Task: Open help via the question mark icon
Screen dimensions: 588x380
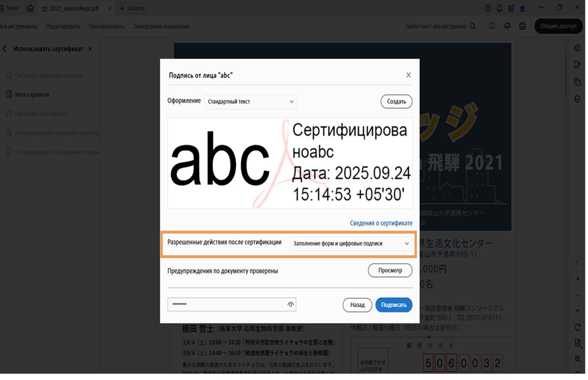Action: coord(488,7)
